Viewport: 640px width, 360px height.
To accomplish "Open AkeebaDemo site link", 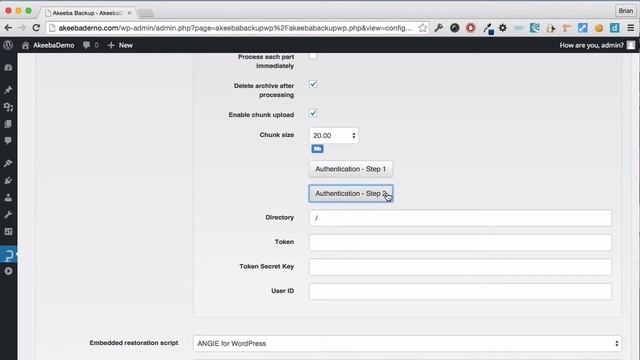I will tap(48, 45).
